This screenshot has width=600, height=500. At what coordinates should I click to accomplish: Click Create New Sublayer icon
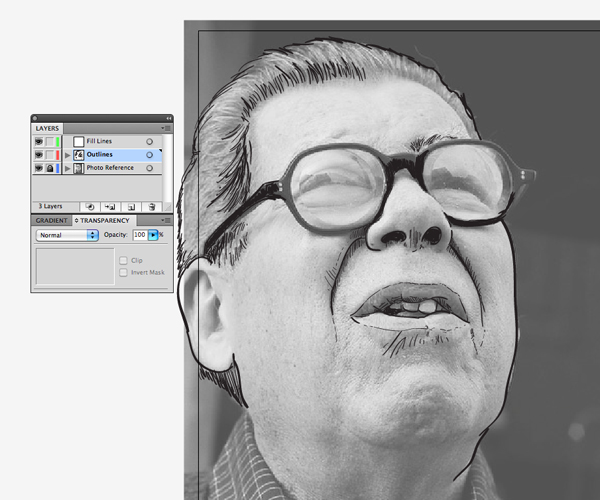coord(110,207)
